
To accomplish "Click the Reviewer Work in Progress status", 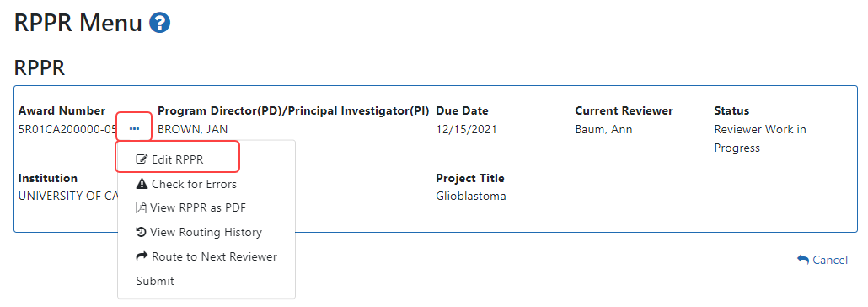I will (760, 138).
